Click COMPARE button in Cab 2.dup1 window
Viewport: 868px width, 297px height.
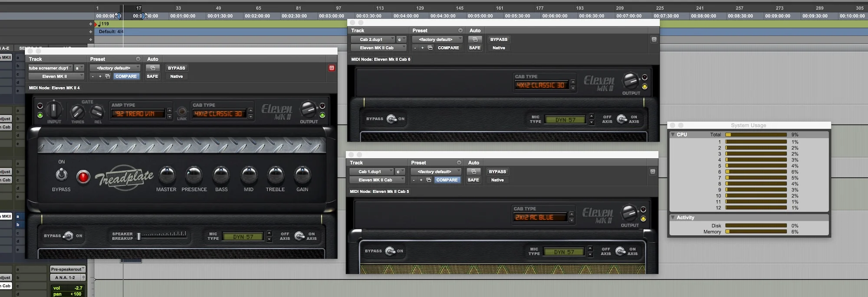448,48
